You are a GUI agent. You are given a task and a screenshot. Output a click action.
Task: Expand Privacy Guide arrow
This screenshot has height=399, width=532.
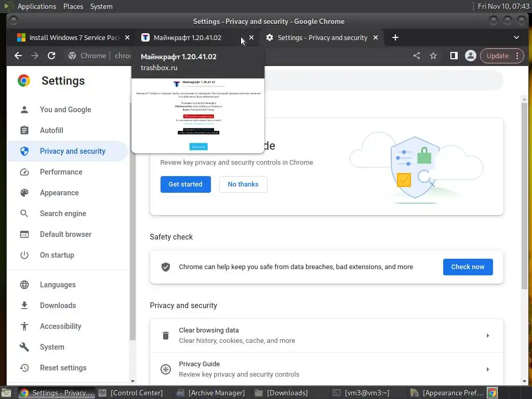click(x=487, y=369)
